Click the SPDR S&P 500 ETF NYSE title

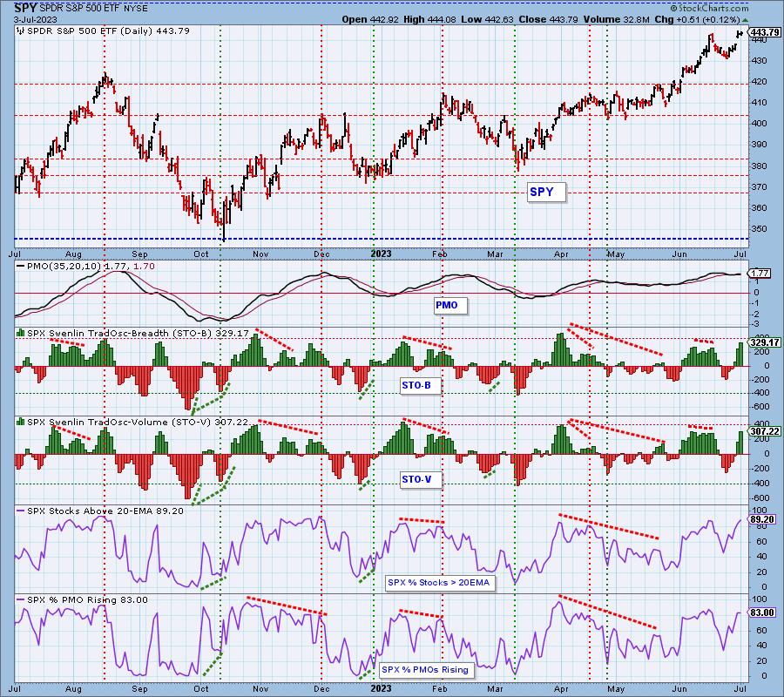coord(92,9)
